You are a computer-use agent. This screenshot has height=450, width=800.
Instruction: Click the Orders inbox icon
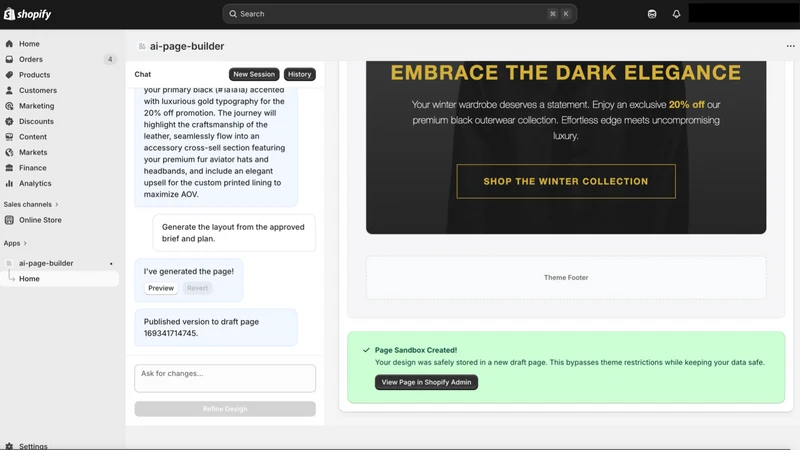9,59
